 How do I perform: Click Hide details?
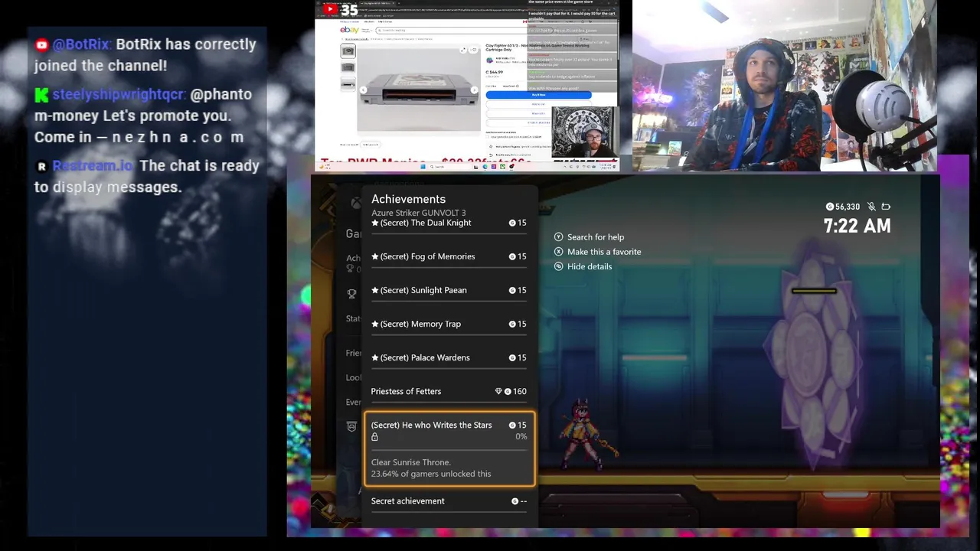pos(590,266)
